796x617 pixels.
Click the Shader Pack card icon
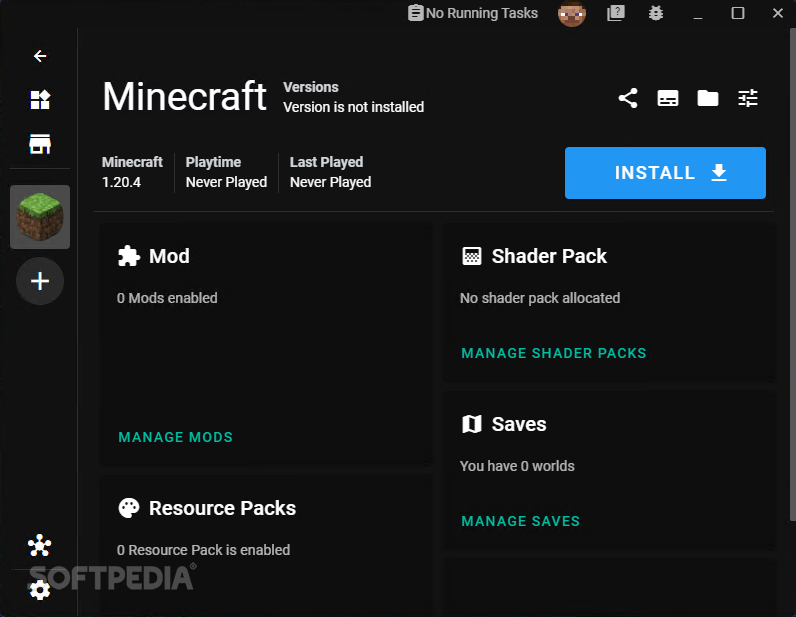click(x=472, y=256)
